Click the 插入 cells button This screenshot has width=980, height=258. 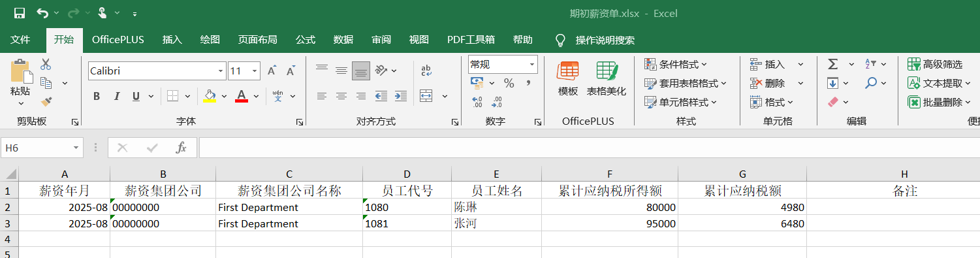point(768,64)
